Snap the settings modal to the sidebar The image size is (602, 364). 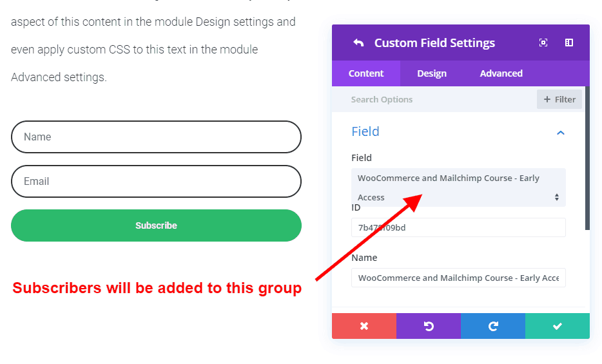(x=569, y=43)
